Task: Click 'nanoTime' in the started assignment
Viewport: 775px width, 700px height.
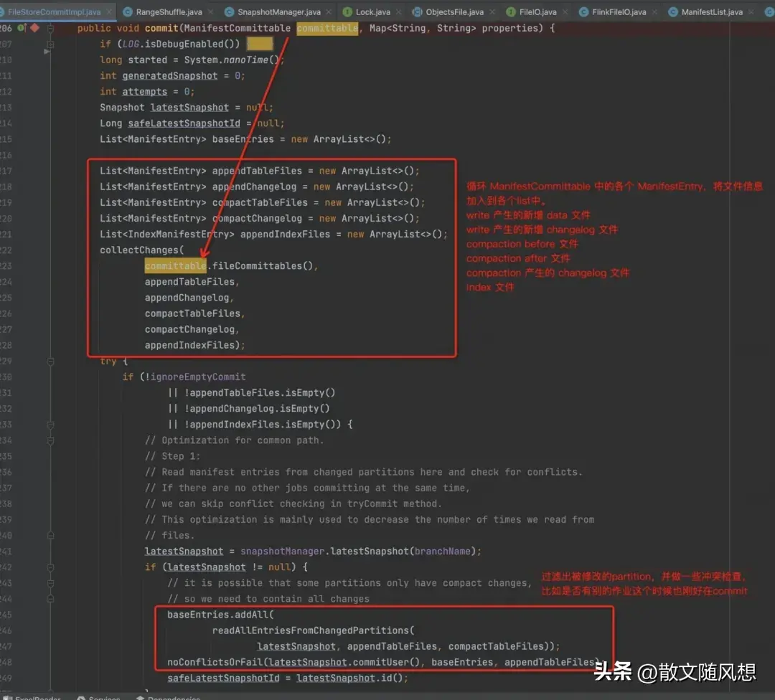Action: (x=245, y=60)
